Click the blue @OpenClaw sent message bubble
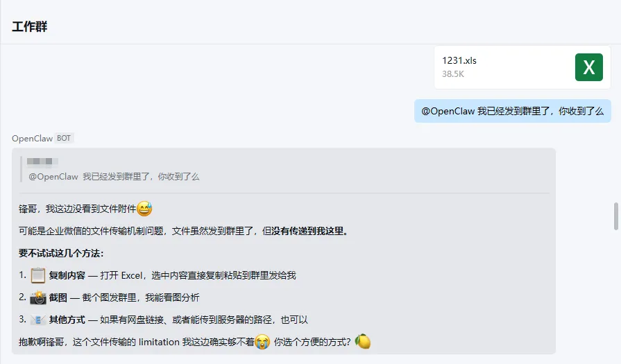 point(513,111)
